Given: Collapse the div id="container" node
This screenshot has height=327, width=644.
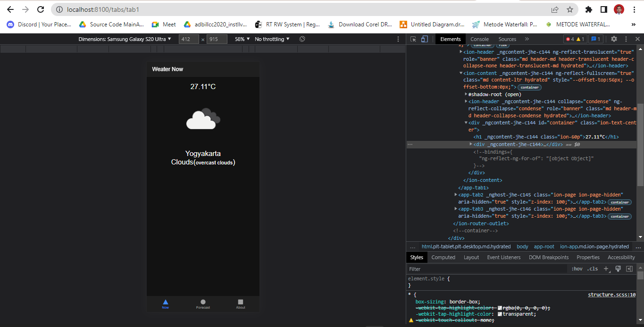Looking at the screenshot, I should [x=466, y=123].
